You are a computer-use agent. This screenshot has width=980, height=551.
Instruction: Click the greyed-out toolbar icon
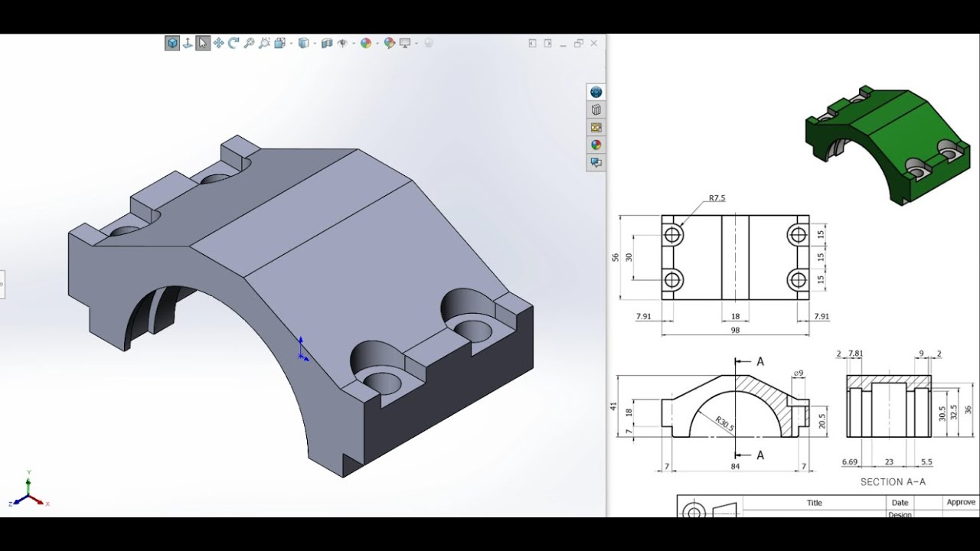tap(429, 43)
